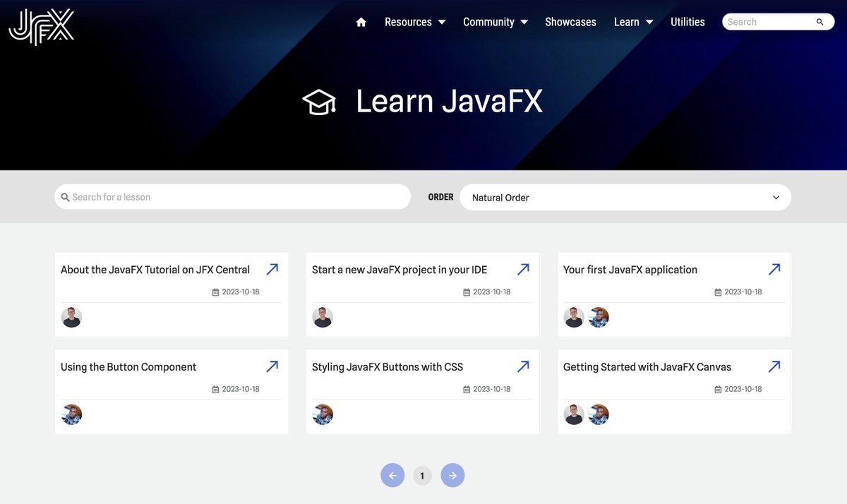
Task: Click chevron of the order combo box
Action: pyautogui.click(x=776, y=198)
